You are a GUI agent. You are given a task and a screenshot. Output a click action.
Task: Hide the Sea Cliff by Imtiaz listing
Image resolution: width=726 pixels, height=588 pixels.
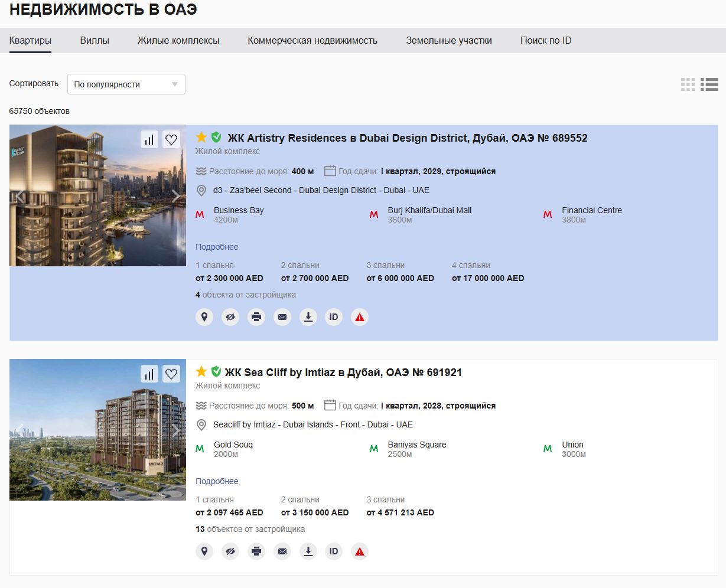pyautogui.click(x=230, y=551)
